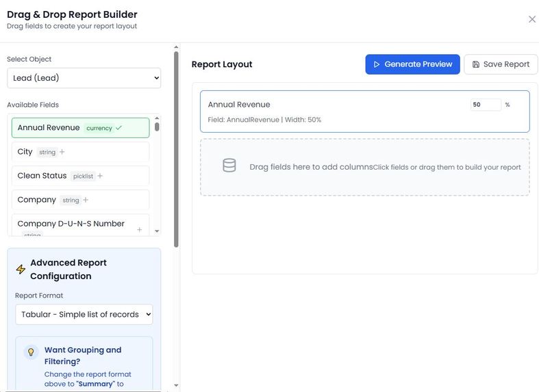Click the fields list scroll down arrow
The height and width of the screenshot is (392, 539).
(157, 231)
